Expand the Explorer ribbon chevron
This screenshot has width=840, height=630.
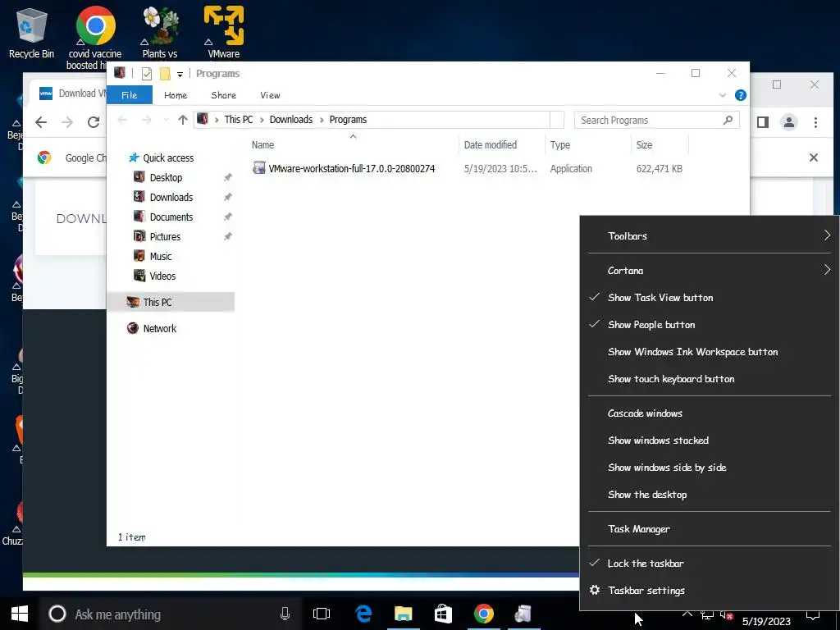click(722, 95)
